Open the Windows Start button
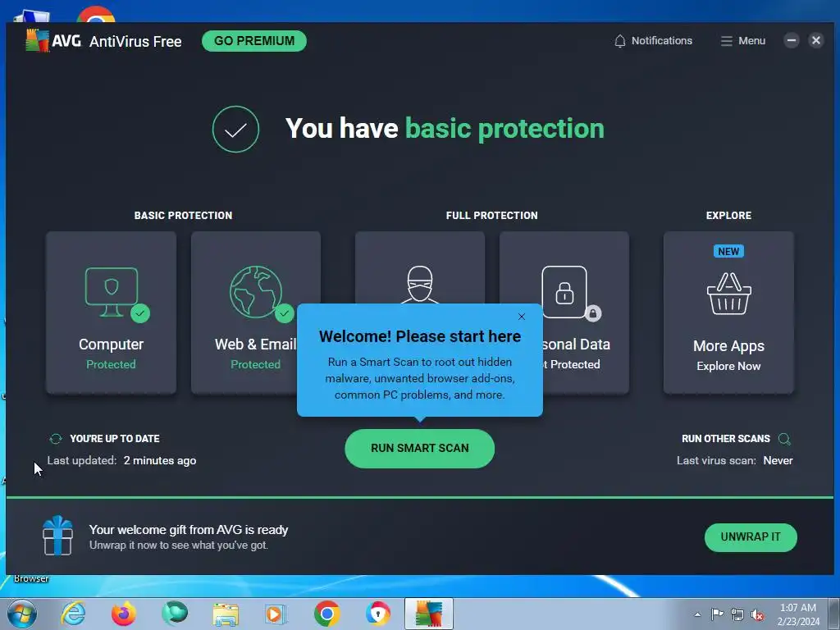This screenshot has width=840, height=630. (21, 614)
